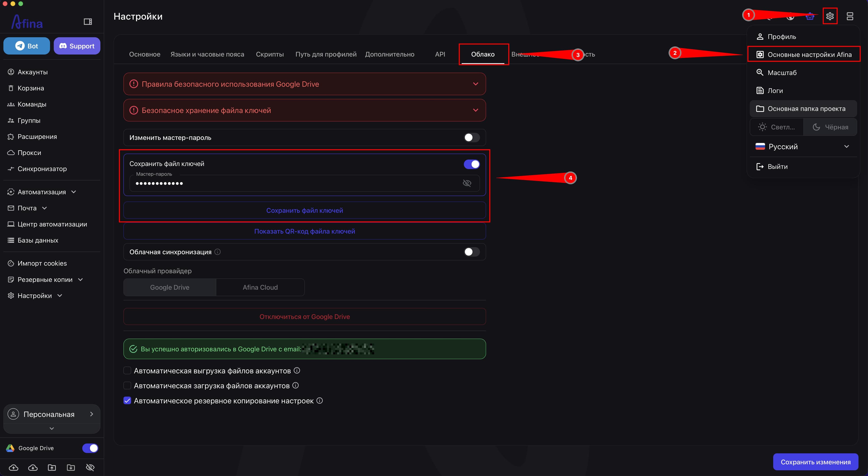
Task: Click the crossed-eye icon in bottom bar
Action: (90, 467)
